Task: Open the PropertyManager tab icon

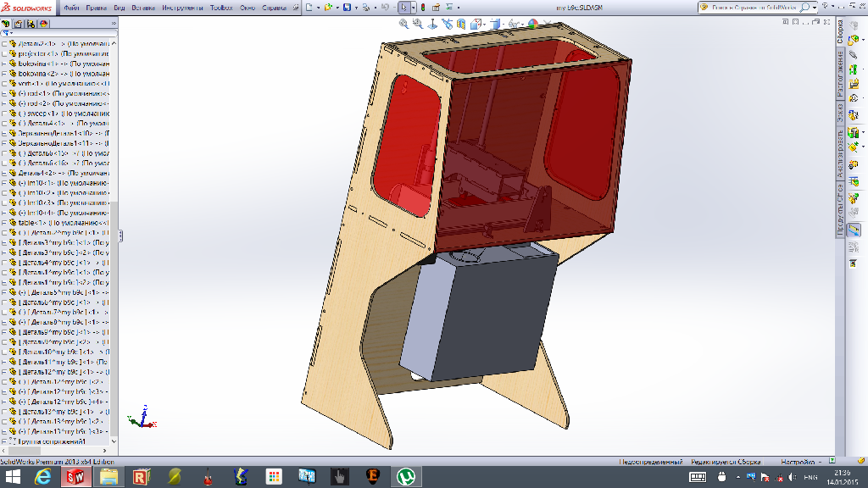Action: tap(18, 24)
